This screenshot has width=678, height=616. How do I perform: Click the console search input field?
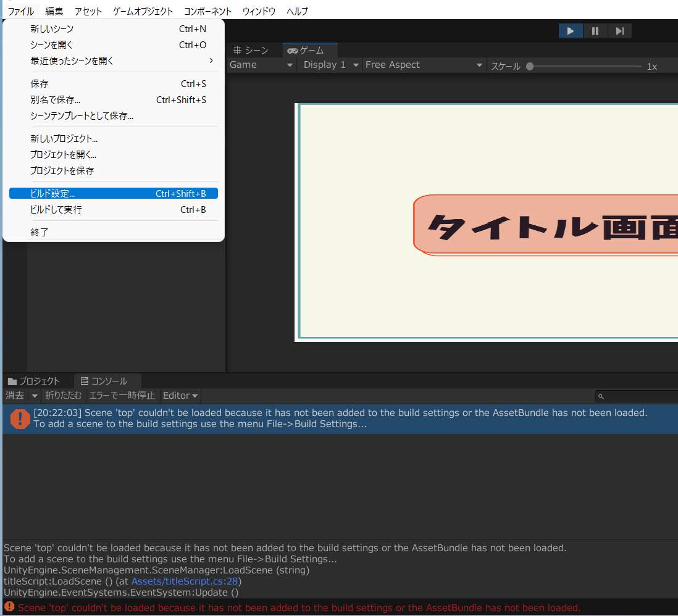coord(637,396)
